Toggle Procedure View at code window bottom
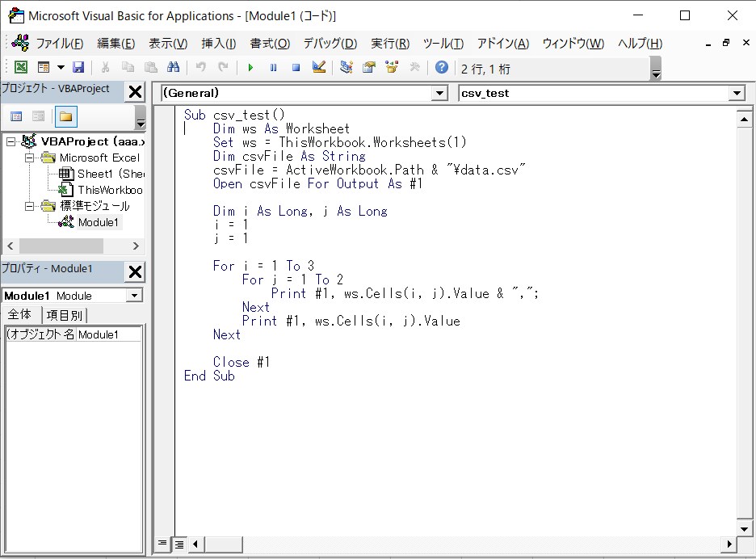The width and height of the screenshot is (756, 559). coord(162,544)
